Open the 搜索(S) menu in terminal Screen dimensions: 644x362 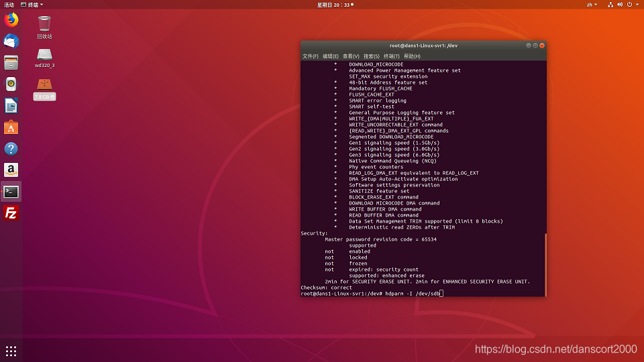coord(371,56)
